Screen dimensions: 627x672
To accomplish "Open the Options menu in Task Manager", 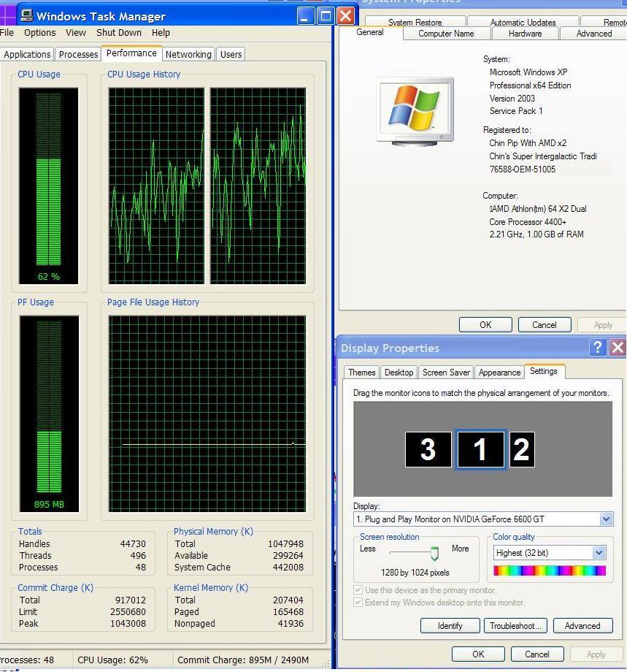I will [x=40, y=33].
